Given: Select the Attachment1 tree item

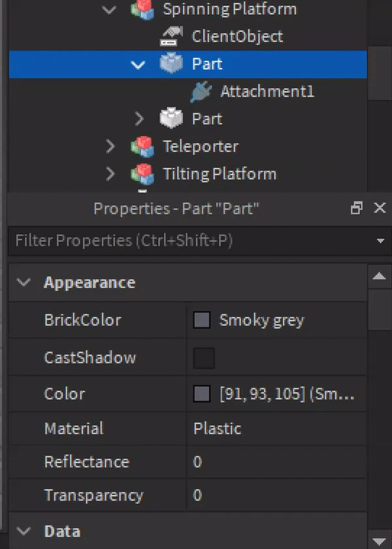Looking at the screenshot, I should coord(267,91).
